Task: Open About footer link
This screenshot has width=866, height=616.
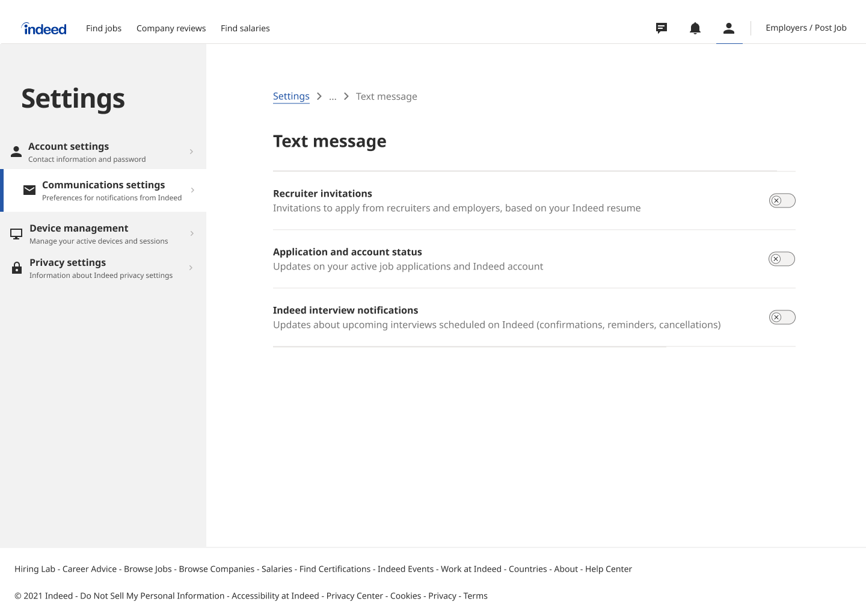Action: click(566, 569)
